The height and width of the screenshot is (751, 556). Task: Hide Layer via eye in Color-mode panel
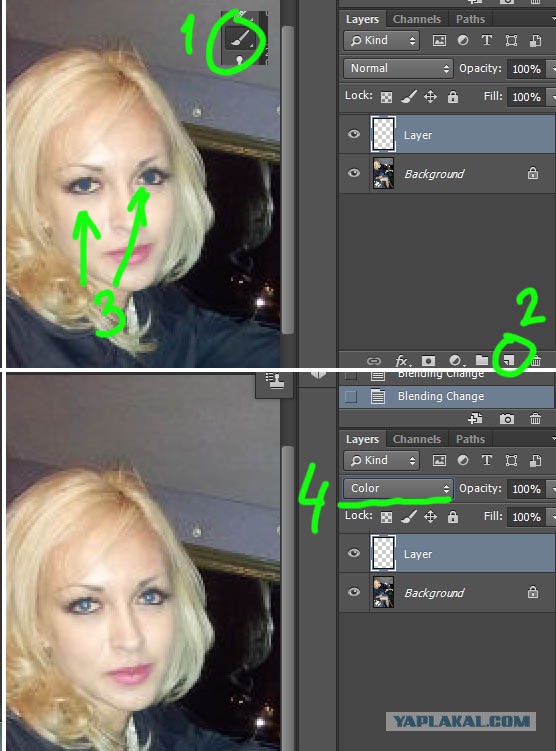pos(354,553)
